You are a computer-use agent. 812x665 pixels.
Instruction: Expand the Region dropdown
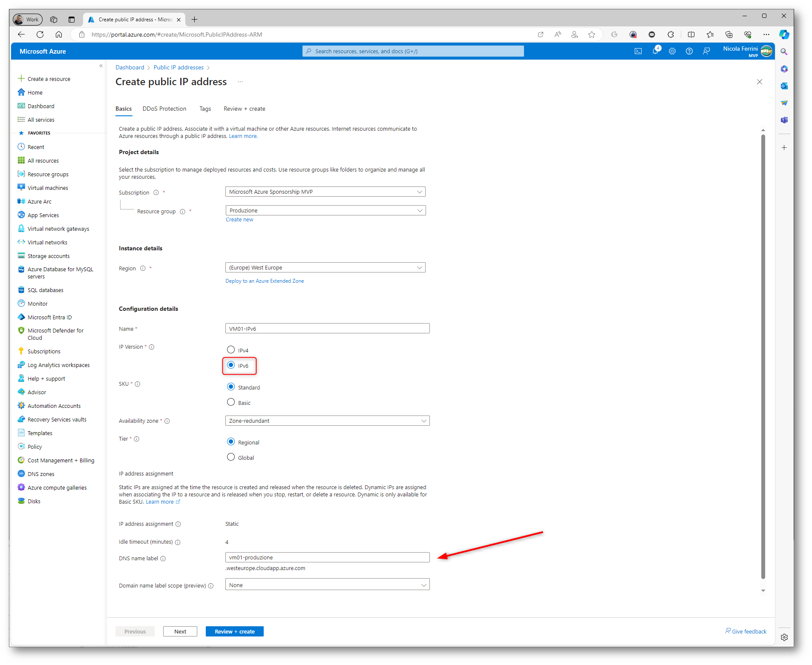tap(325, 267)
